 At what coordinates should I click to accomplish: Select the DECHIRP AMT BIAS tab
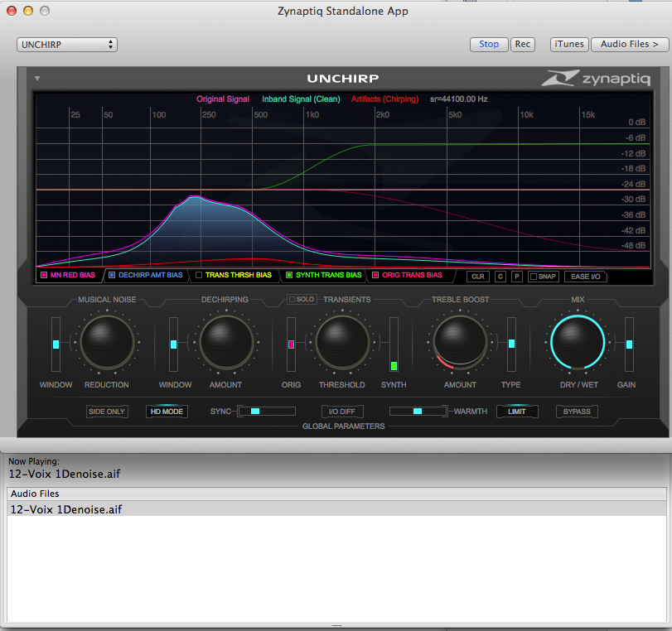point(147,275)
